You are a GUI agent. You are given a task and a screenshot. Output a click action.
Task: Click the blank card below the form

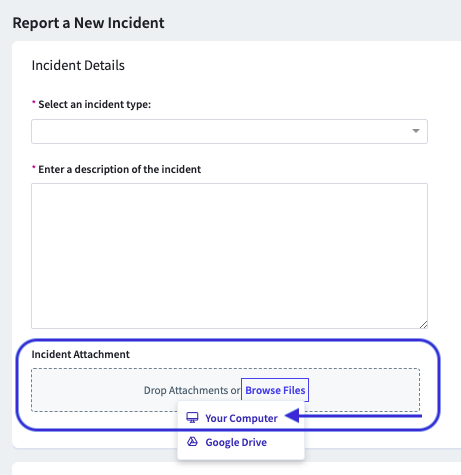236,468
